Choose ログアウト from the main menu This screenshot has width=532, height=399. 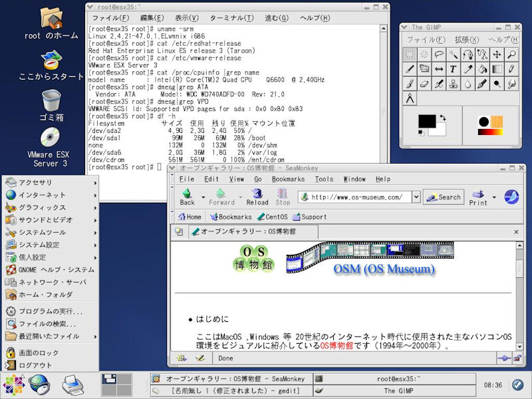[51, 365]
